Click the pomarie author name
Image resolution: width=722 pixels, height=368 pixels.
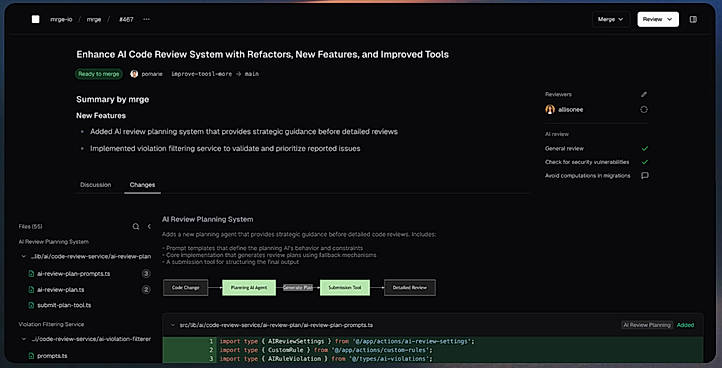[152, 74]
